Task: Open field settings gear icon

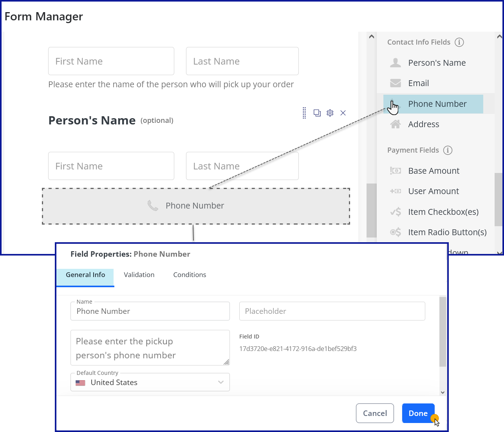Action: pos(330,113)
